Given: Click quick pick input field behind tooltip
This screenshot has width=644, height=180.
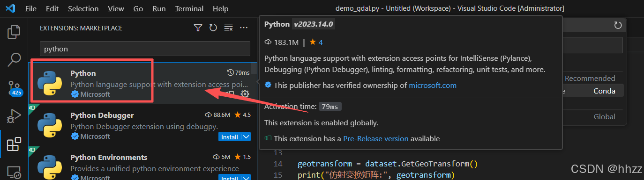Looking at the screenshot, I should coord(592,45).
